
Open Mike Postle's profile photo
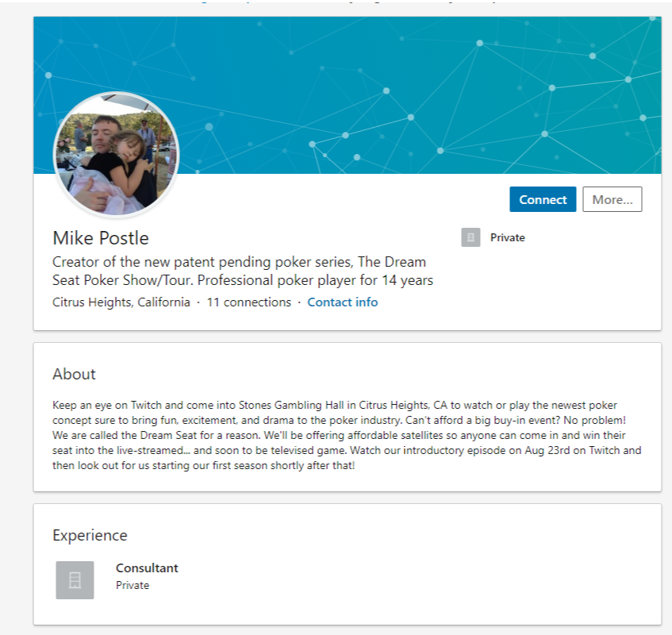pyautogui.click(x=116, y=154)
